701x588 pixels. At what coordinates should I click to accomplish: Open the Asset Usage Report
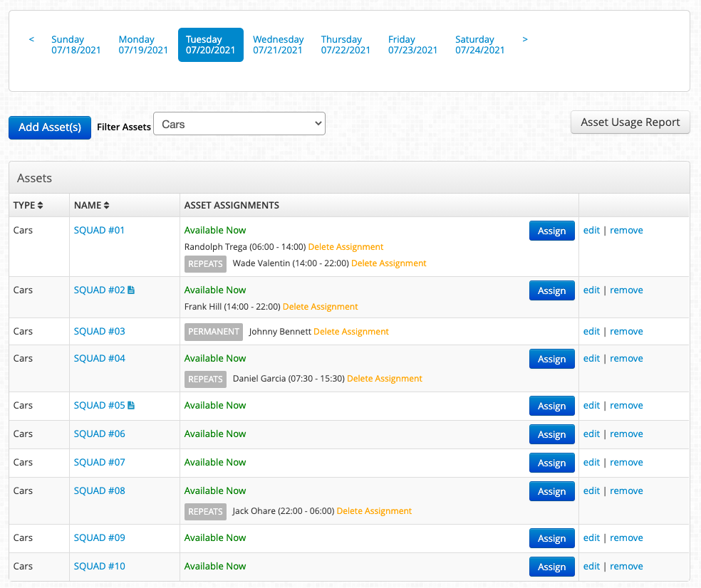[630, 122]
